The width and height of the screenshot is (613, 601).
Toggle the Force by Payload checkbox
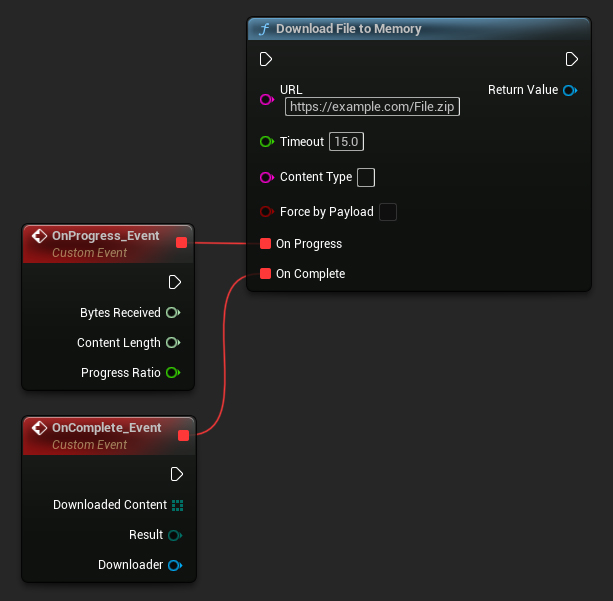(x=388, y=212)
